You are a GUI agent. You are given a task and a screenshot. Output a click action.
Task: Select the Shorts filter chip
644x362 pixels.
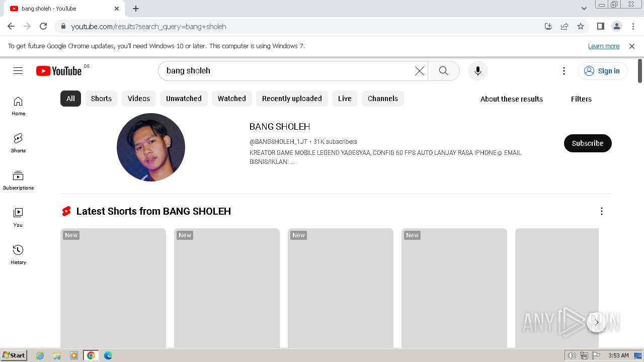pos(101,99)
